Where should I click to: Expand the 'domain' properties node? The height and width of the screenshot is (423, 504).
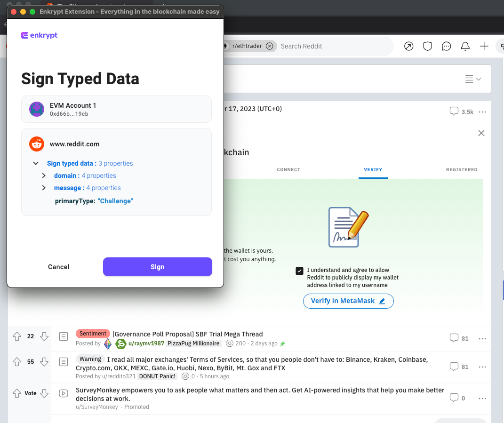44,176
